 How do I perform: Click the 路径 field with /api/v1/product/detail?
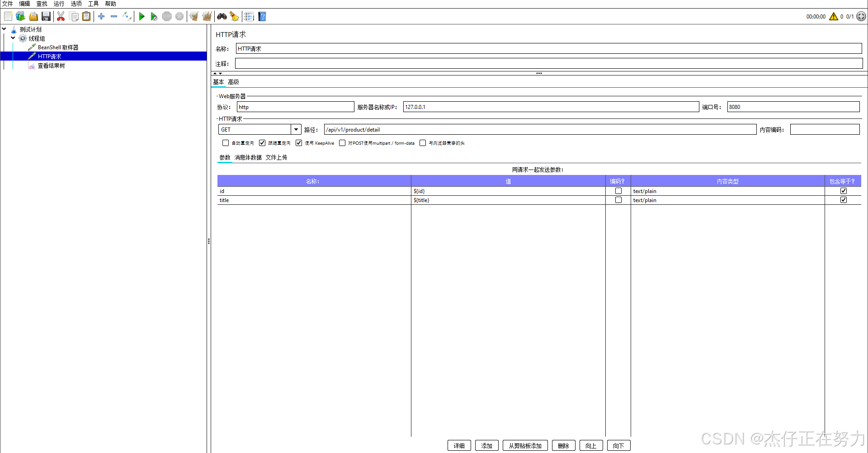point(540,130)
